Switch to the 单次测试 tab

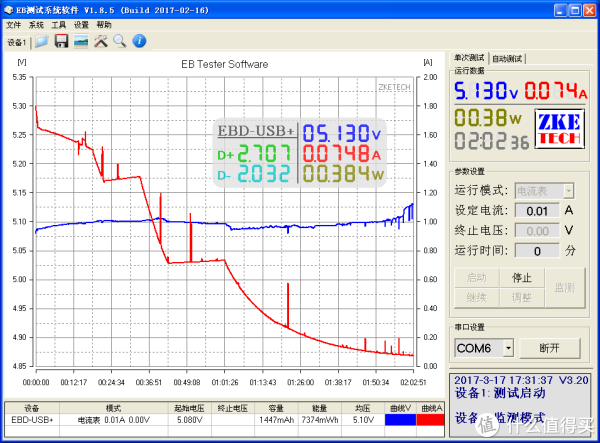coord(469,58)
